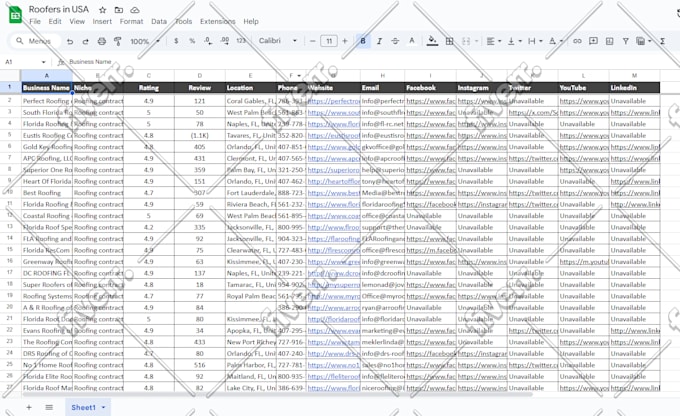Click the horizontal scrollbar
Viewport: 680px width, 416px height.
pyautogui.click(x=278, y=394)
